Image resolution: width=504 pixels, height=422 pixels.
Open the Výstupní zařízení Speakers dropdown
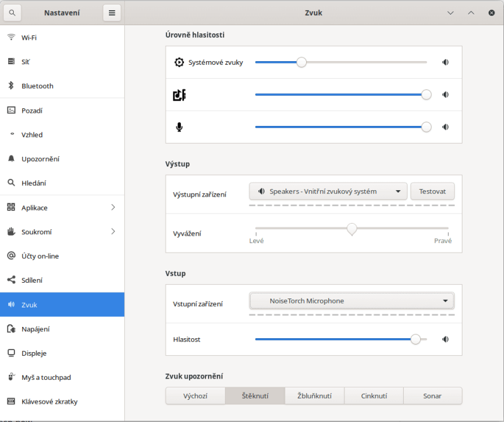(328, 191)
